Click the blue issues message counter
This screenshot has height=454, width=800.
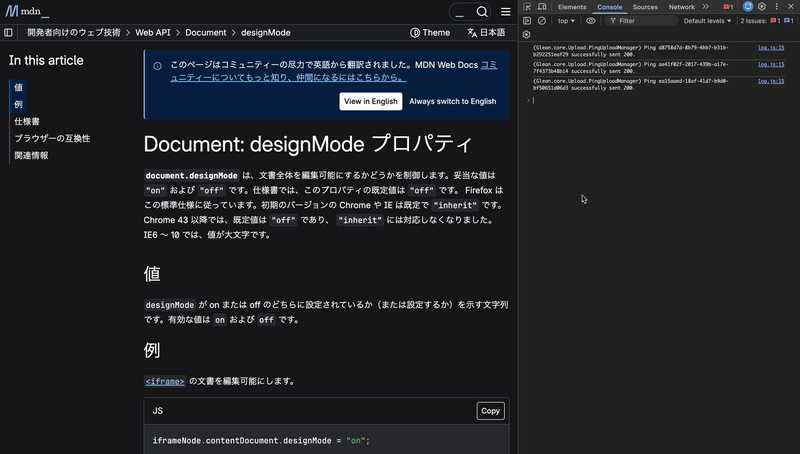tap(789, 21)
